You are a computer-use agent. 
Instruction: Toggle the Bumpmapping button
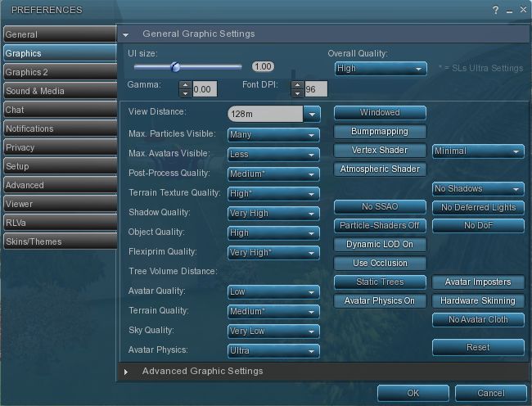(380, 132)
